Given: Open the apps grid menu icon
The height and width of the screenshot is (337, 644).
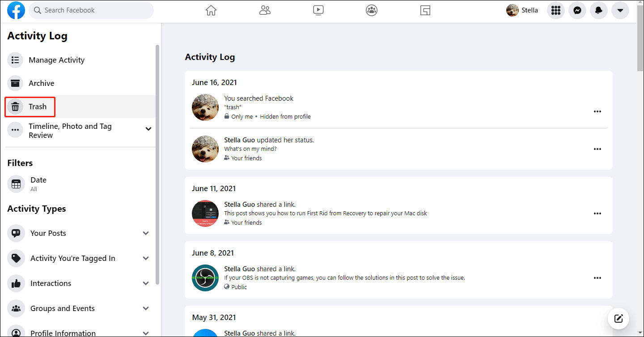Looking at the screenshot, I should click(x=556, y=10).
